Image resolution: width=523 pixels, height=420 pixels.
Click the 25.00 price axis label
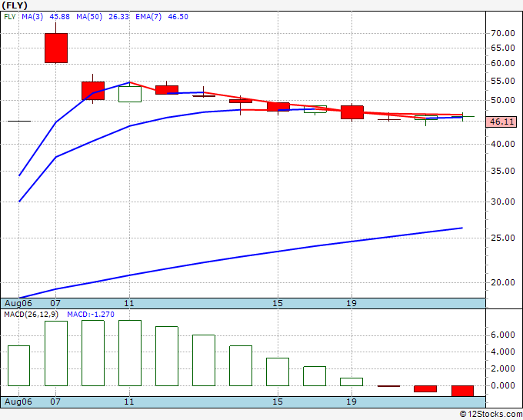(503, 238)
